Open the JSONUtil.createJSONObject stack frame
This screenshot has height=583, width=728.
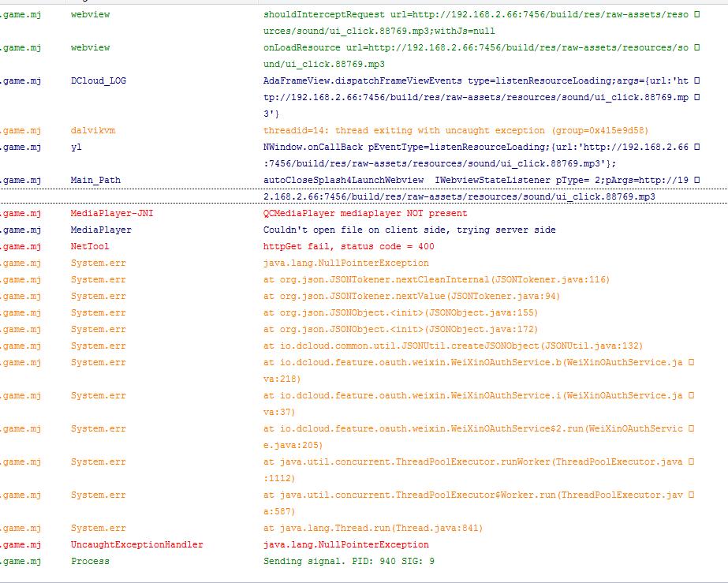click(x=453, y=346)
